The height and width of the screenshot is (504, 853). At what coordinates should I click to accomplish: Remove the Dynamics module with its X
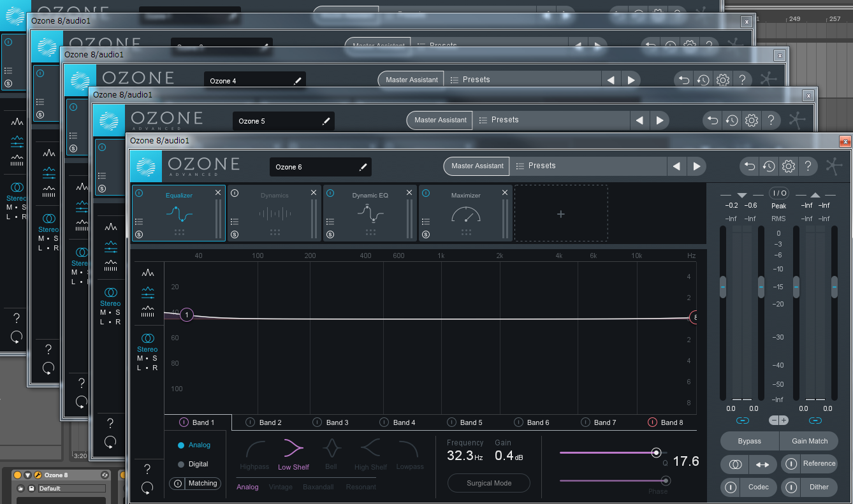tap(314, 192)
